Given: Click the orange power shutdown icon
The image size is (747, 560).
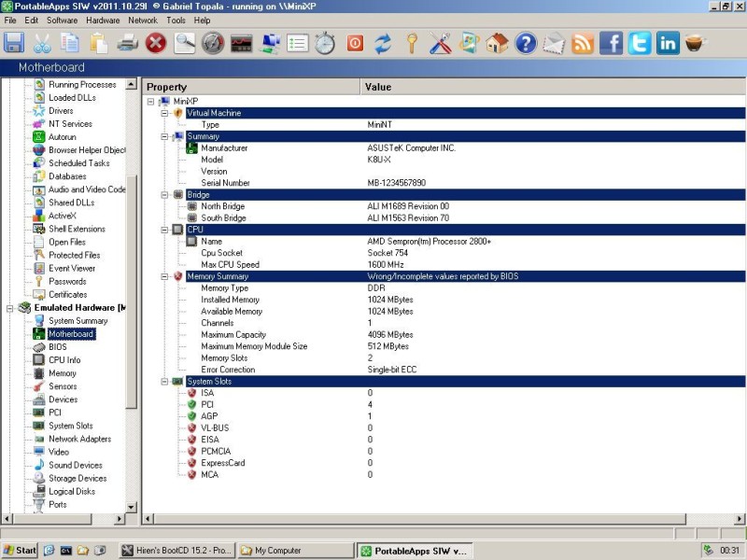Looking at the screenshot, I should (x=355, y=43).
